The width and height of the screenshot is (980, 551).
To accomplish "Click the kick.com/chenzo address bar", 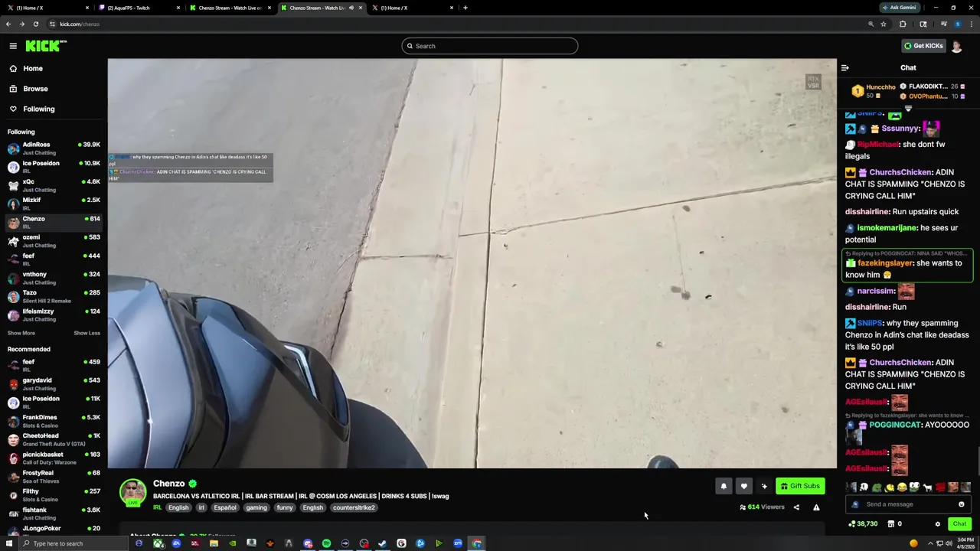I will point(459,24).
